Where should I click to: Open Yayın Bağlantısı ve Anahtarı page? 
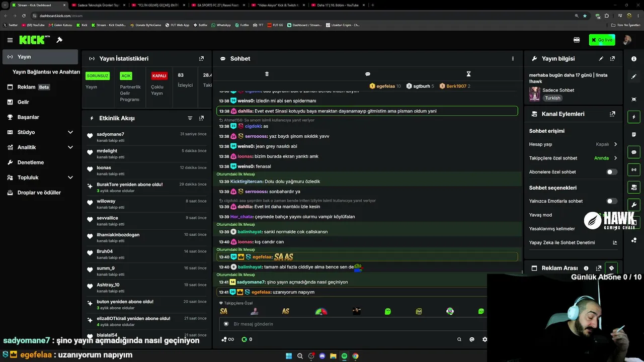(x=46, y=72)
